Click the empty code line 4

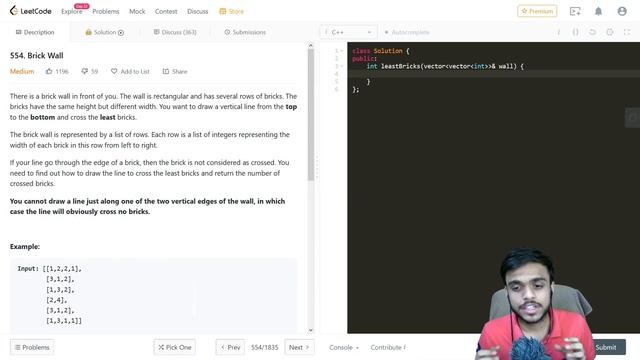pos(493,74)
